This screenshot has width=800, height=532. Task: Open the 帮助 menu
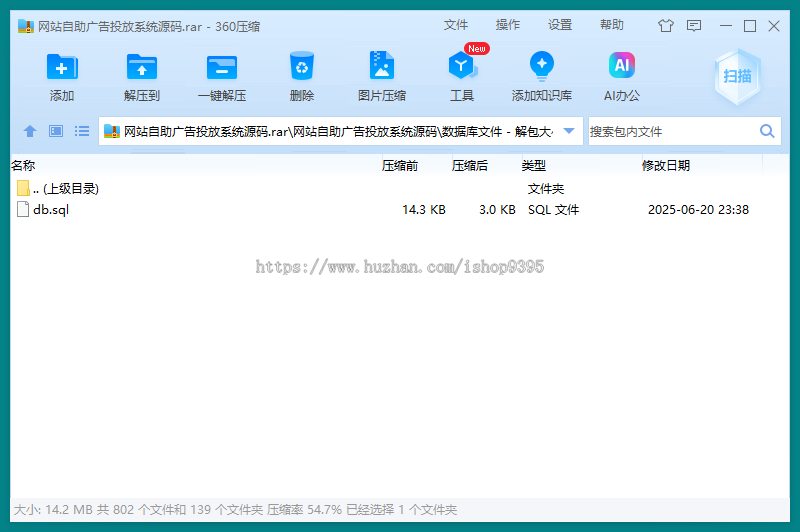click(x=612, y=24)
